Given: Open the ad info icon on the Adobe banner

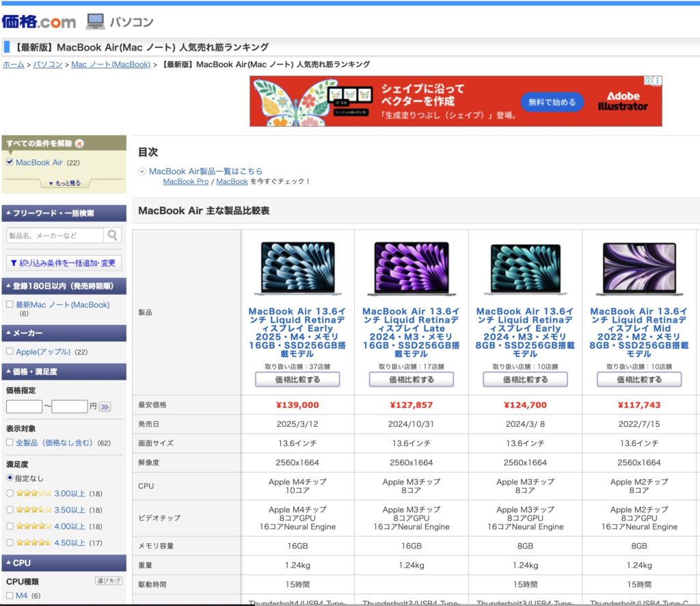Looking at the screenshot, I should (648, 81).
